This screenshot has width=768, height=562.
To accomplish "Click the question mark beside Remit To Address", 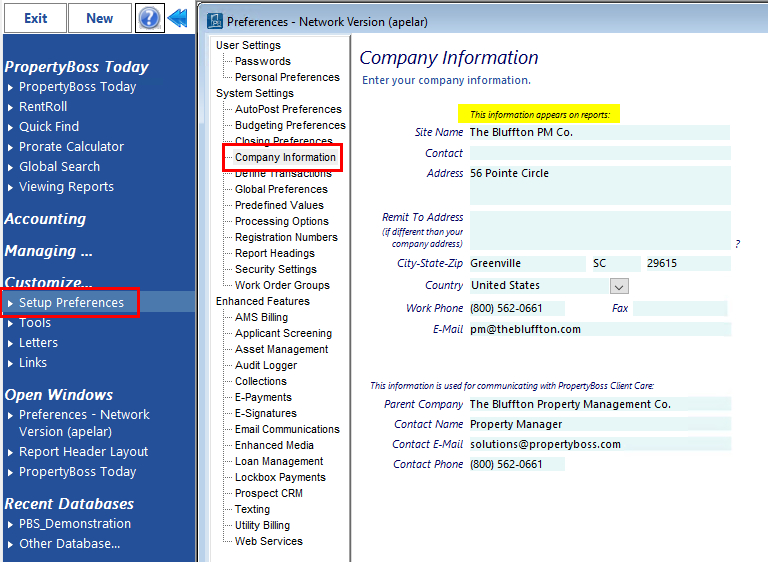I will pos(737,244).
